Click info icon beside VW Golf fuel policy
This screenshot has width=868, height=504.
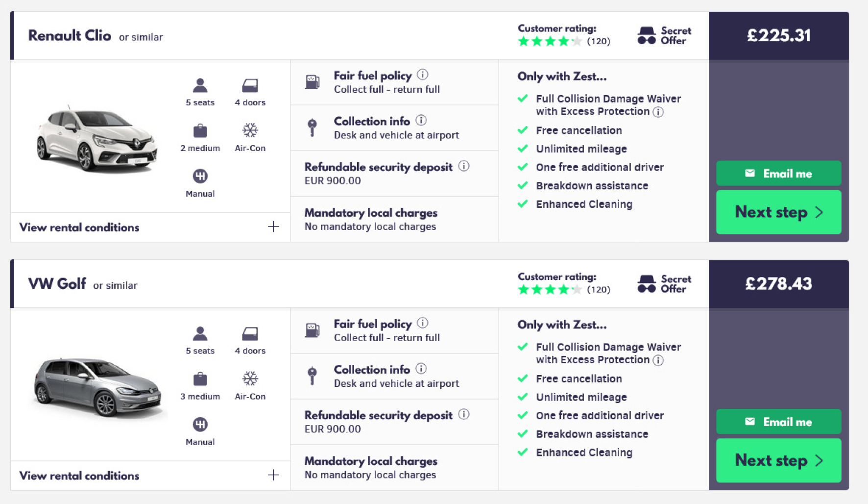(x=422, y=323)
